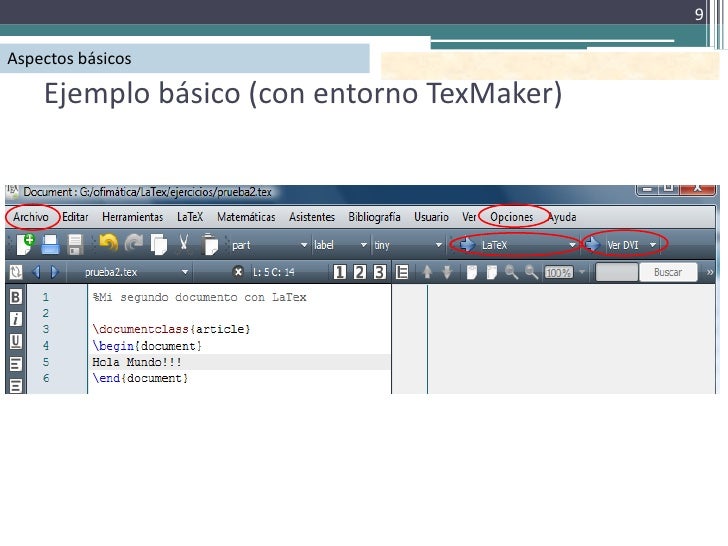Click the viewer up arrow icon
Screen dimensions: 728x546
click(x=427, y=272)
